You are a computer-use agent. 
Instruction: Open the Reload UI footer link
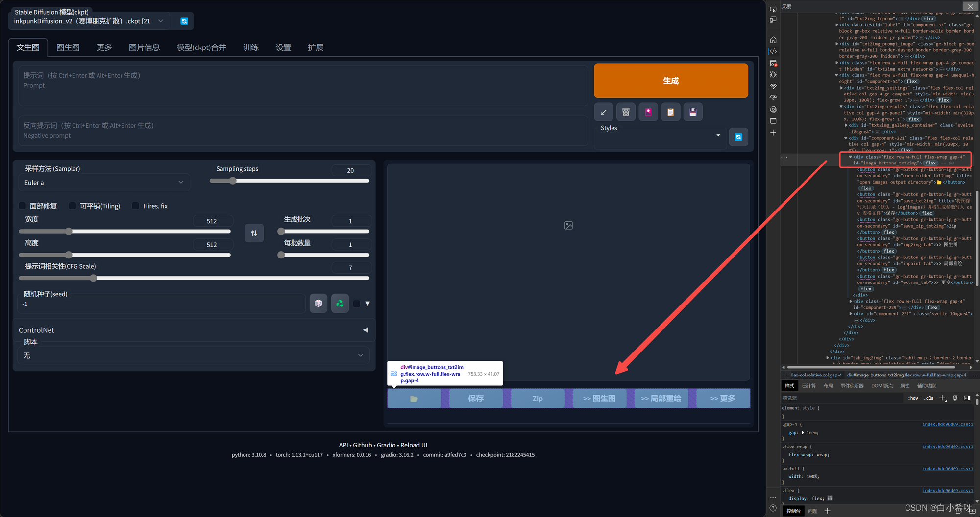click(x=414, y=445)
